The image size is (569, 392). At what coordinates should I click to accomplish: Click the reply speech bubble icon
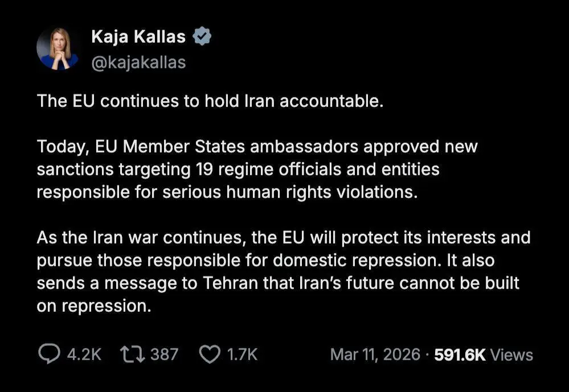tap(49, 354)
